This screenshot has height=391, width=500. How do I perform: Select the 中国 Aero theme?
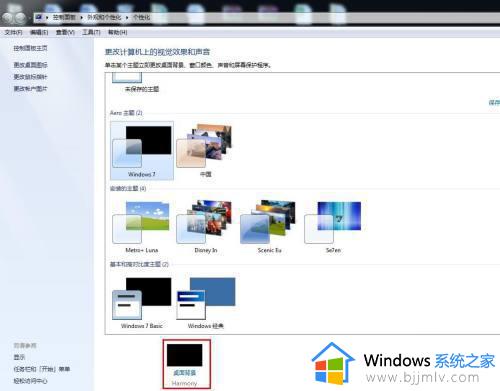205,151
